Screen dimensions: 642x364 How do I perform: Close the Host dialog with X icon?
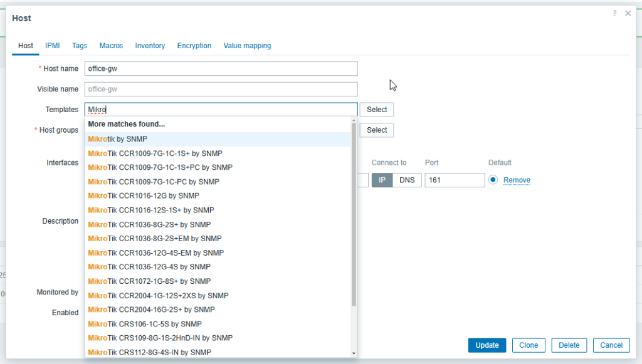[628, 14]
